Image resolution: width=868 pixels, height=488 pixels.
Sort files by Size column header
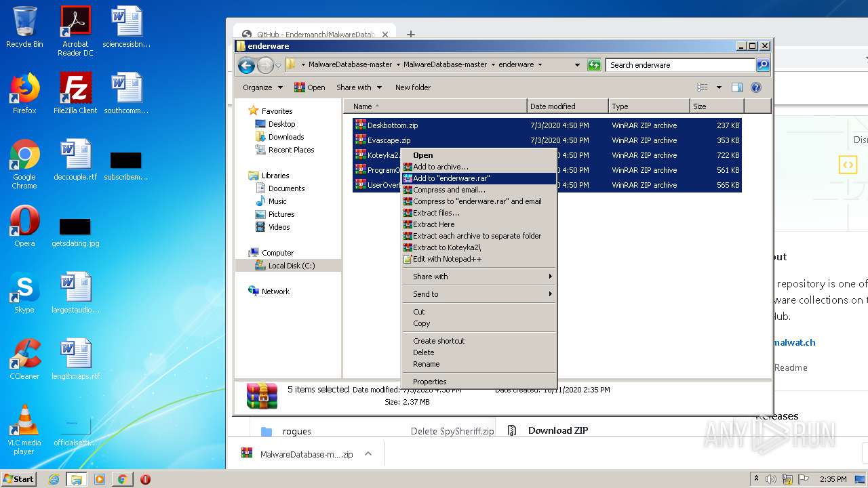click(x=717, y=106)
